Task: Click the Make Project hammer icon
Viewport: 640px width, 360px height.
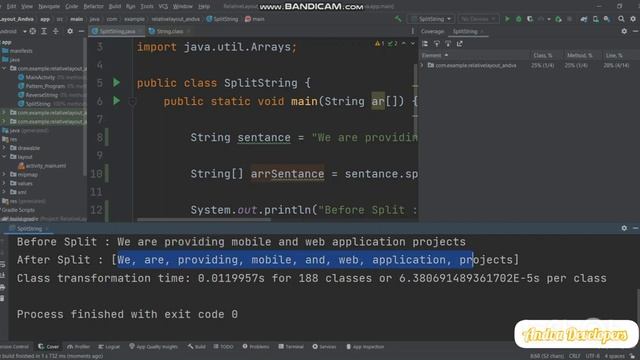Action: tap(398, 19)
